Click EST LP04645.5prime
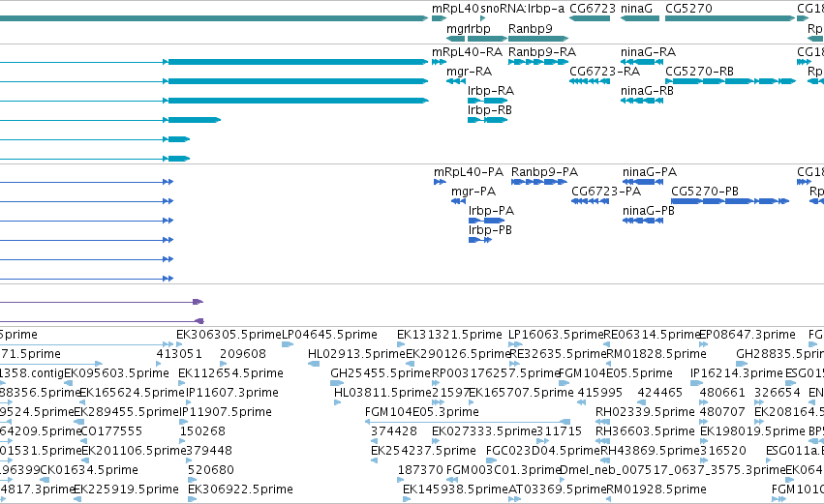 (x=329, y=335)
